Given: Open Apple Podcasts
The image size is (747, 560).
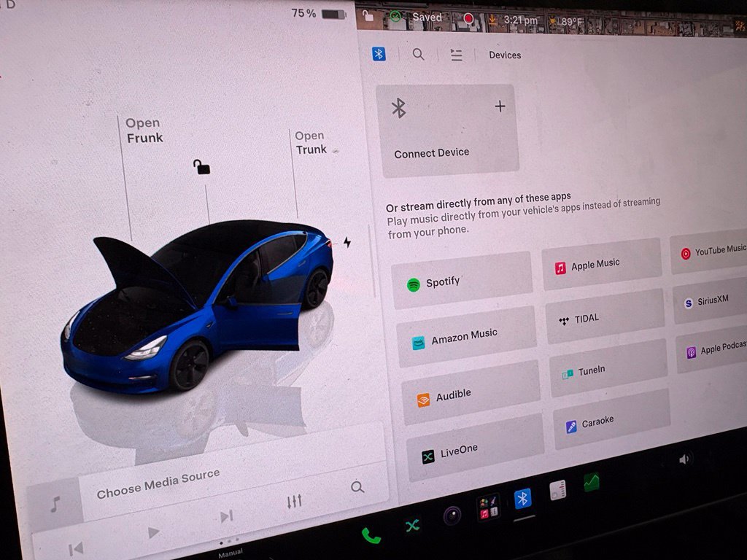Looking at the screenshot, I should coord(712,349).
